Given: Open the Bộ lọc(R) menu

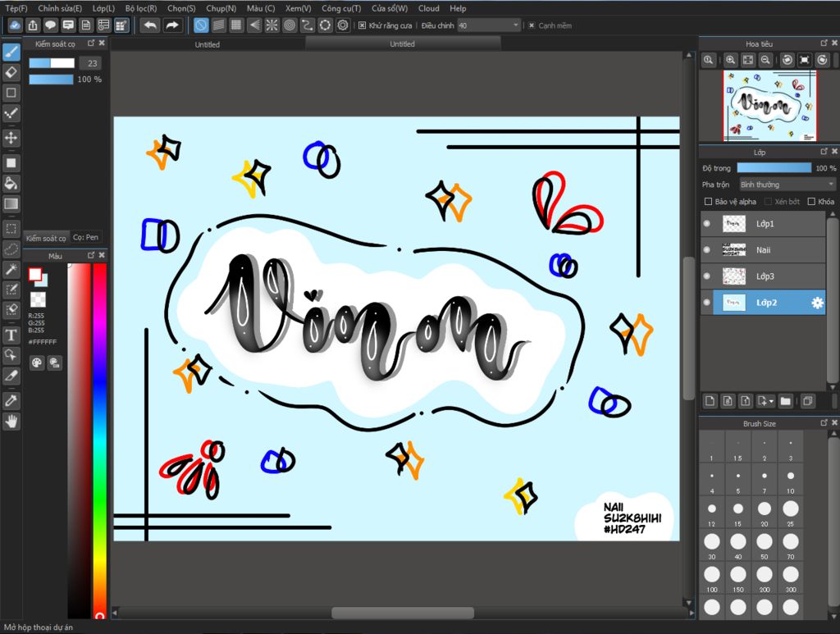Looking at the screenshot, I should coord(140,8).
